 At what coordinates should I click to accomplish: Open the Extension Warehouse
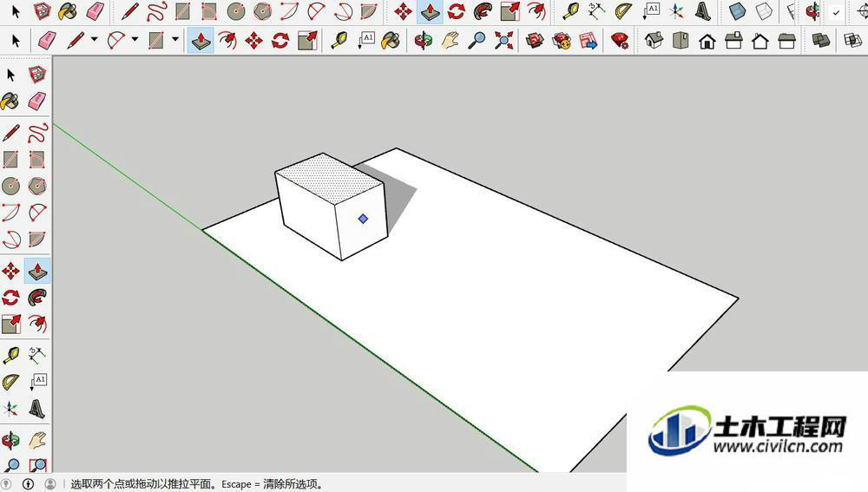[562, 41]
